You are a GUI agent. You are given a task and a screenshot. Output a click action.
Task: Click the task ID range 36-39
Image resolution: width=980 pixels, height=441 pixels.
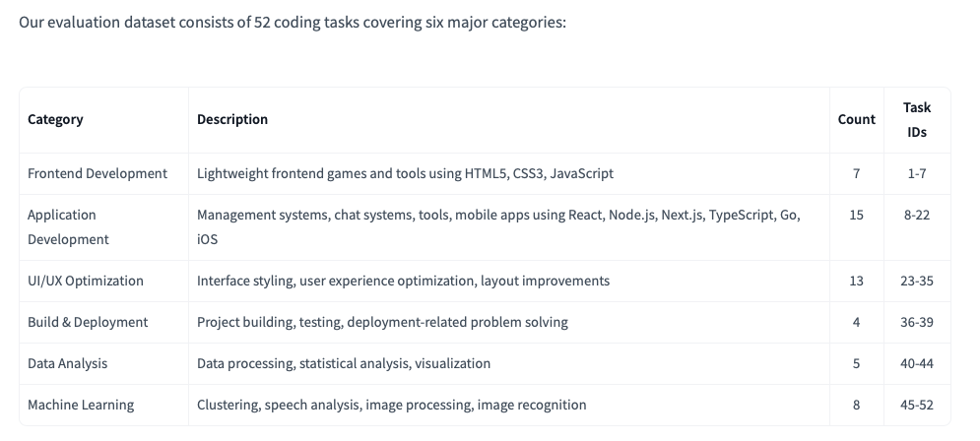tap(917, 322)
